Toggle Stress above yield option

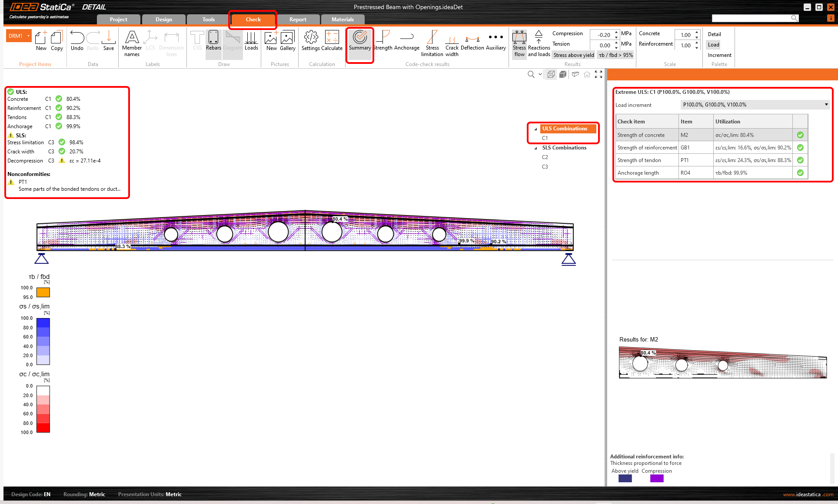click(x=573, y=55)
